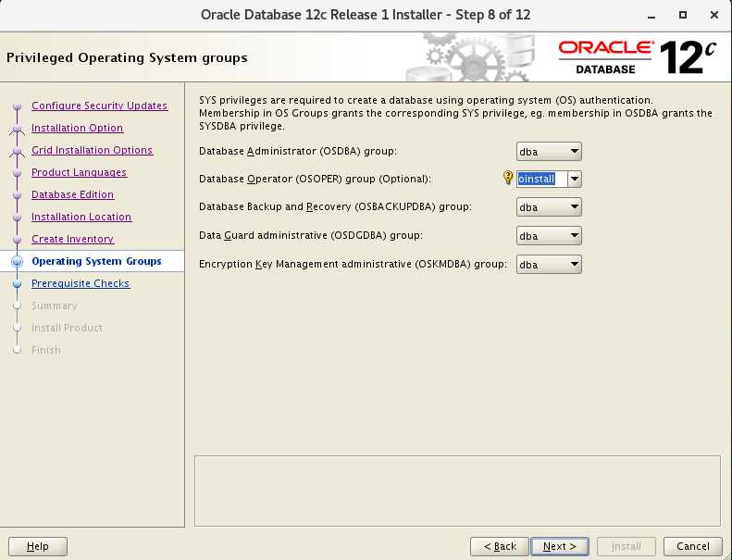Click the Data Guard administrative group label
This screenshot has height=560, width=732.
point(310,235)
